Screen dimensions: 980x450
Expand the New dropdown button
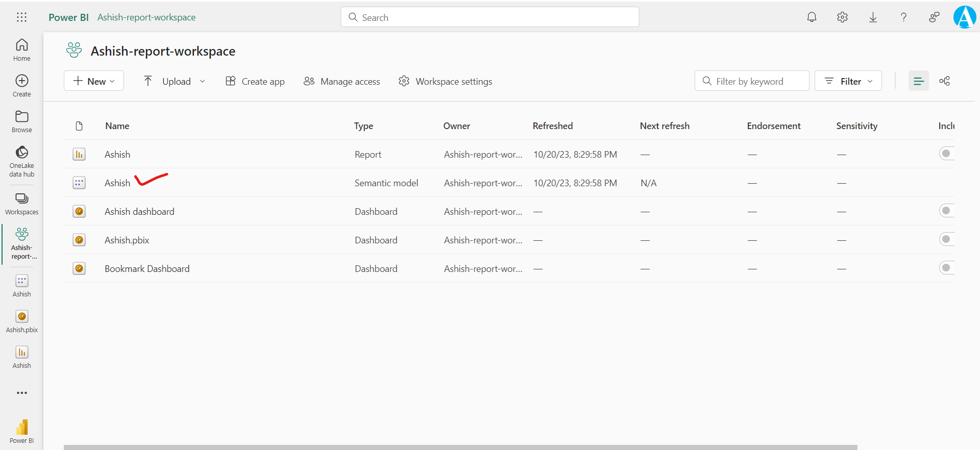point(94,81)
